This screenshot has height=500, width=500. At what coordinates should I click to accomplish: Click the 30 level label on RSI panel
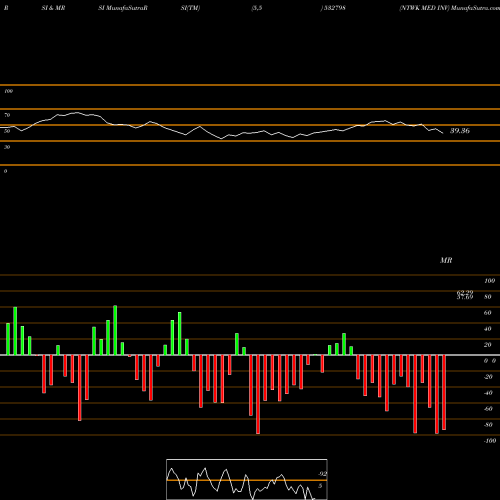tap(7, 147)
